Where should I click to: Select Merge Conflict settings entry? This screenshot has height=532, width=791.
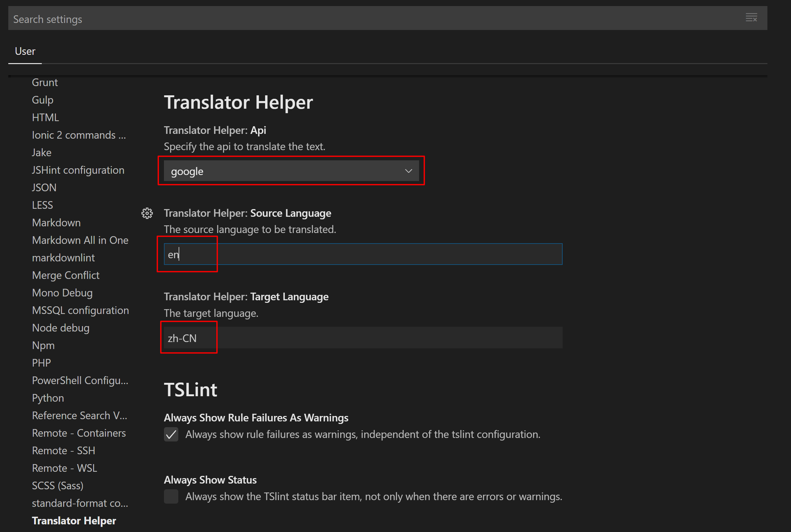tap(65, 275)
